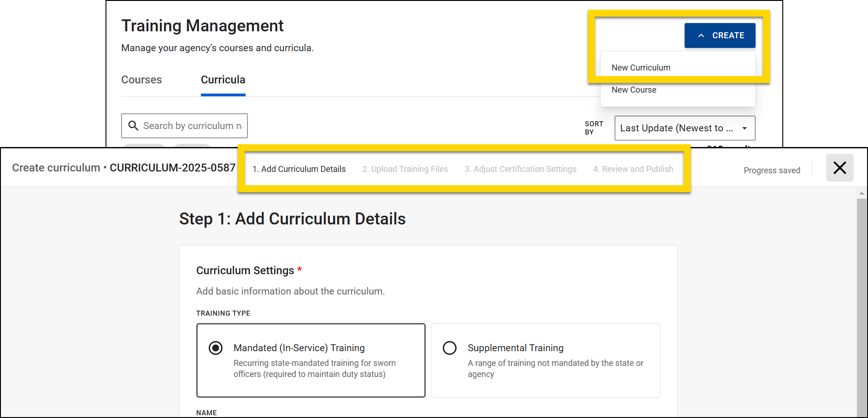The height and width of the screenshot is (418, 868).
Task: Click the filled radio circle for Mandated training
Action: (215, 348)
